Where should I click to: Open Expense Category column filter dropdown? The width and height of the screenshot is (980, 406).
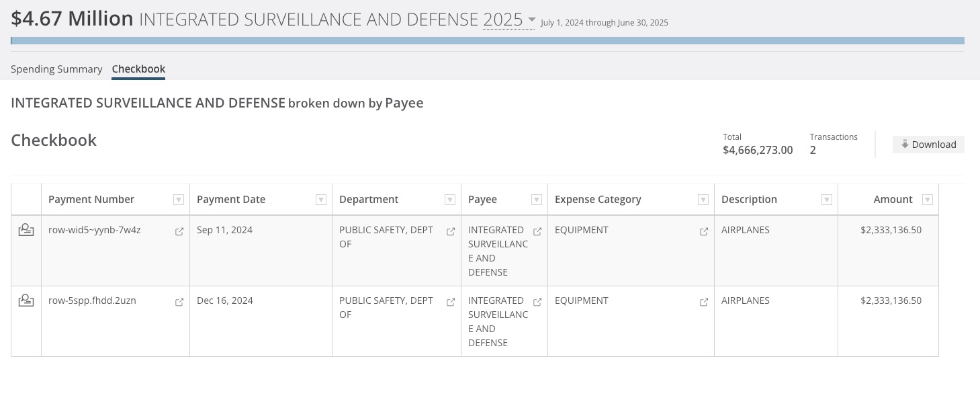coord(703,200)
